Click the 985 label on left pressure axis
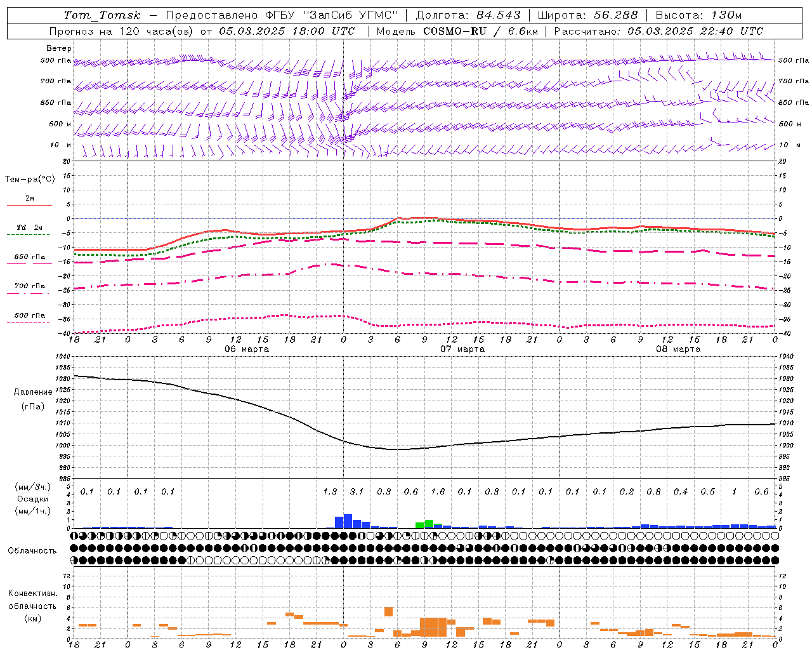Screen dimensions: 812x650 click(x=63, y=479)
